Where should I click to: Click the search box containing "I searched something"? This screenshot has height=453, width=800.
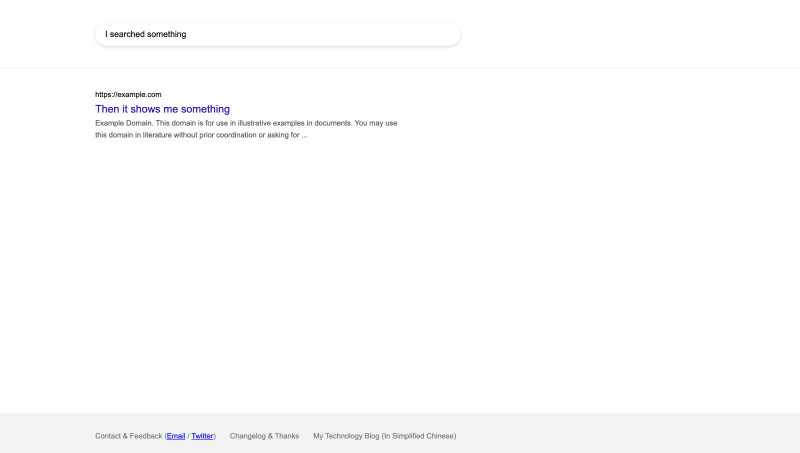click(x=278, y=34)
